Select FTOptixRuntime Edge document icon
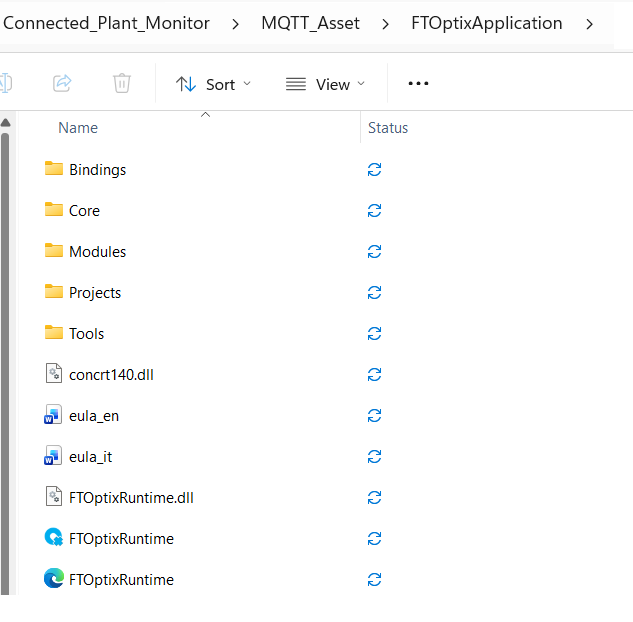The width and height of the screenshot is (633, 622). click(54, 578)
